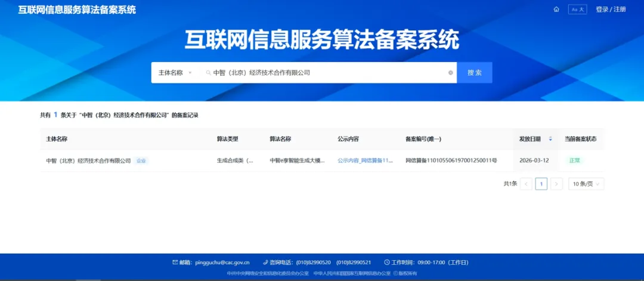This screenshot has height=281, width=644.
Task: Click the 中华人民共和国国家互联网信息办公室 footer text
Action: (x=352, y=274)
